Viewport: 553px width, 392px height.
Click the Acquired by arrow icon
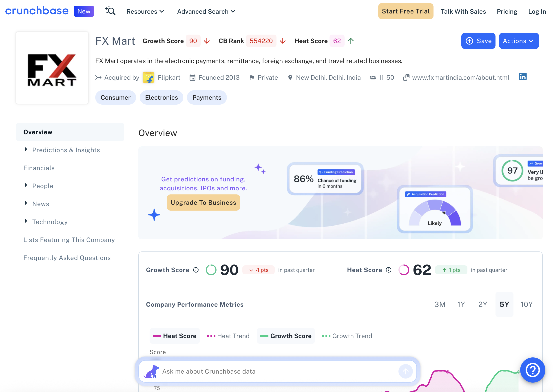[x=98, y=77]
